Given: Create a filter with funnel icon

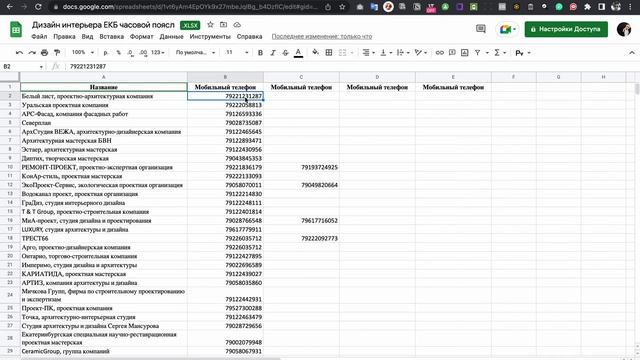Looking at the screenshot, I should (x=477, y=53).
